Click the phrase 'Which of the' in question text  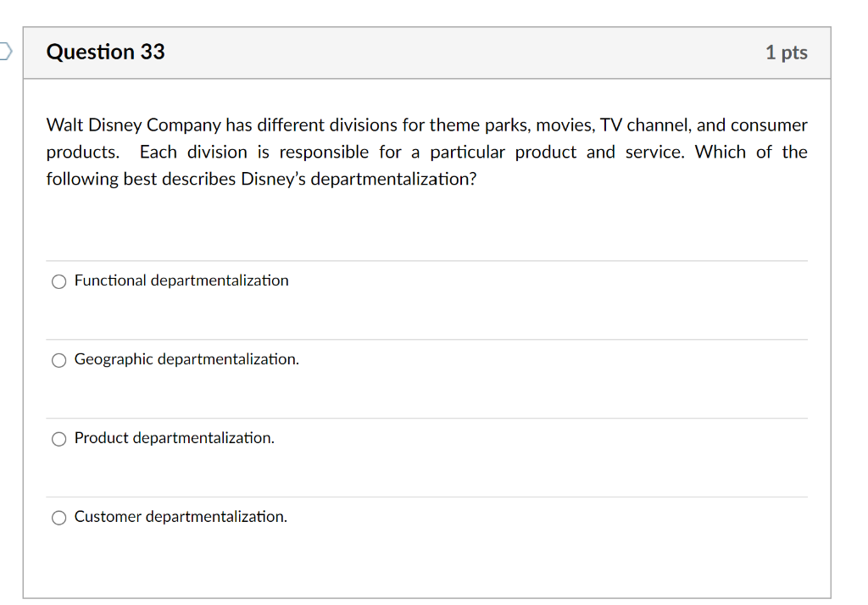tap(751, 153)
